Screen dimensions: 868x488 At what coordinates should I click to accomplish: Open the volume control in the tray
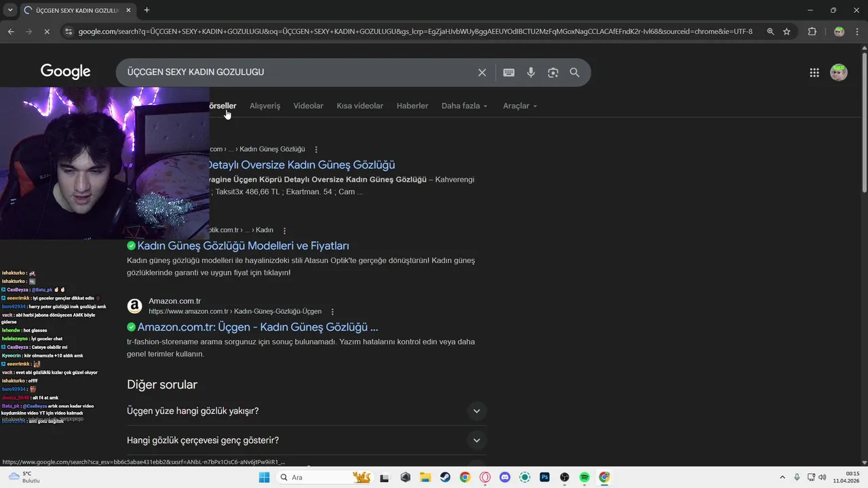pos(823,477)
